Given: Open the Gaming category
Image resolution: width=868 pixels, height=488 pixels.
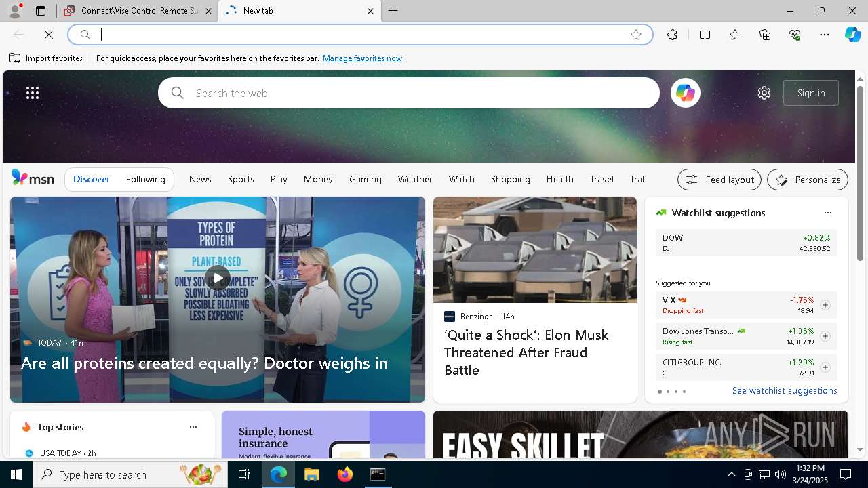Looking at the screenshot, I should [x=366, y=179].
